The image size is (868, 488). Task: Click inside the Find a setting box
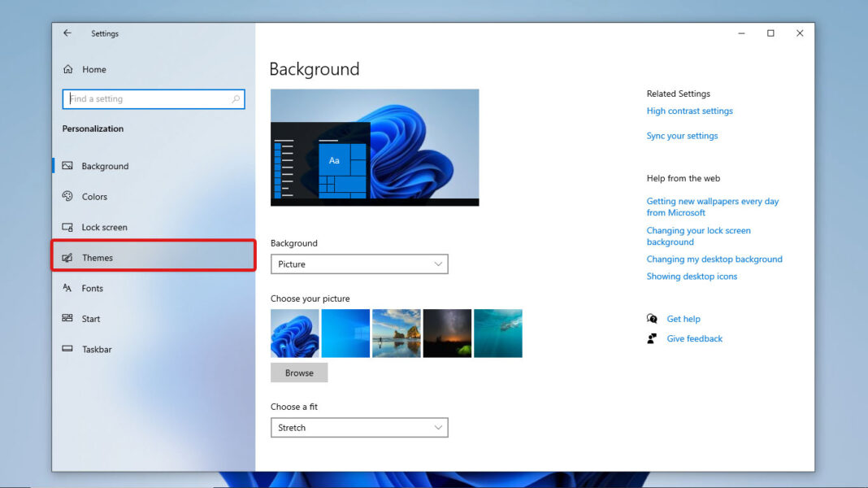pyautogui.click(x=146, y=98)
